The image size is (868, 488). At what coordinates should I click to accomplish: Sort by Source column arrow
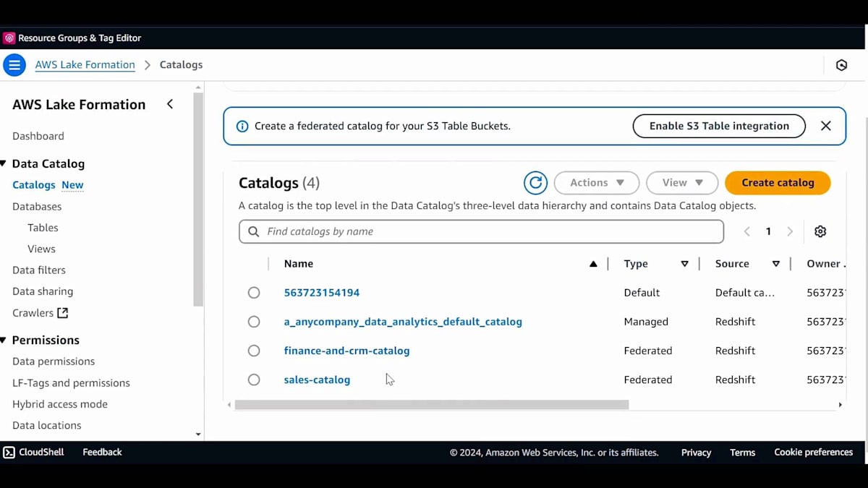click(775, 264)
